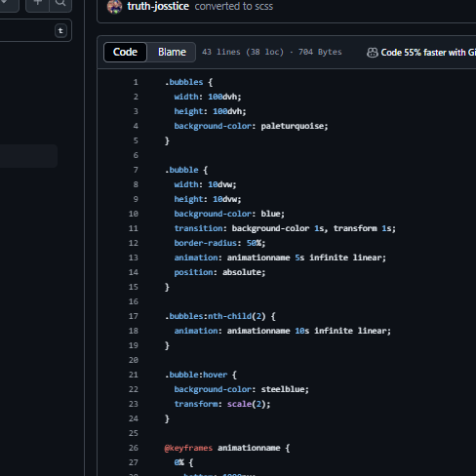Screen dimensions: 476x476
Task: Switch to the Code view tab
Action: pos(125,52)
